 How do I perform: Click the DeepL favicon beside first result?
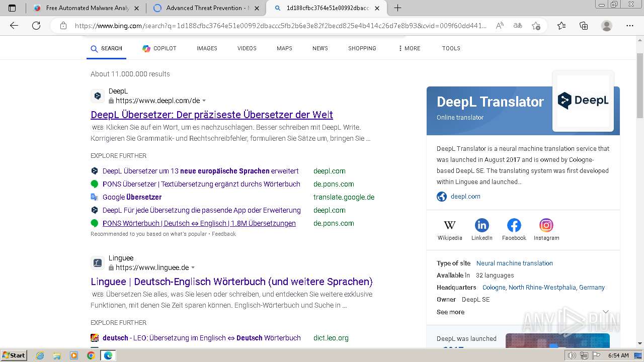pos(98,96)
